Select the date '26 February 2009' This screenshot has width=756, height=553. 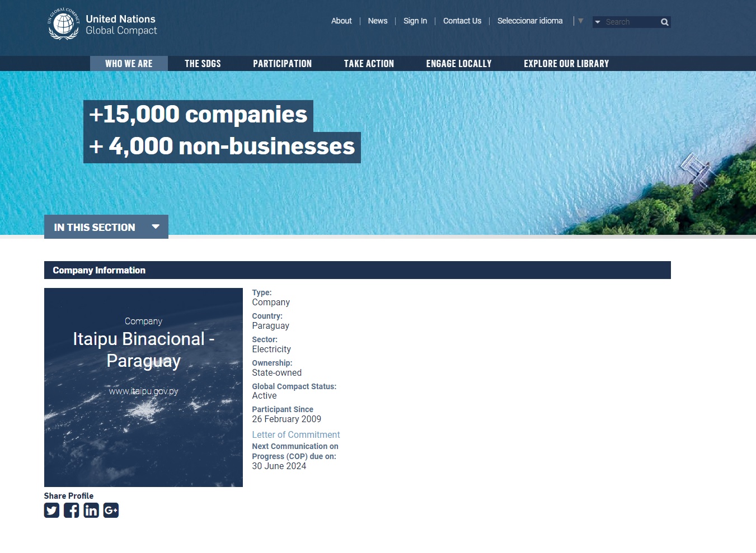pyautogui.click(x=287, y=419)
